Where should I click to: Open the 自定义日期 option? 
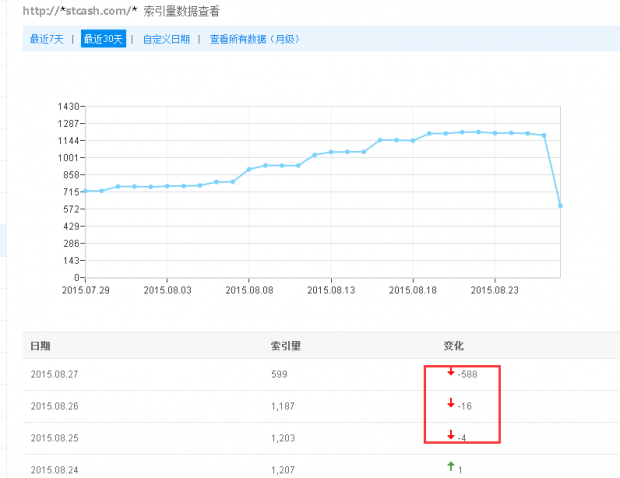(x=166, y=39)
